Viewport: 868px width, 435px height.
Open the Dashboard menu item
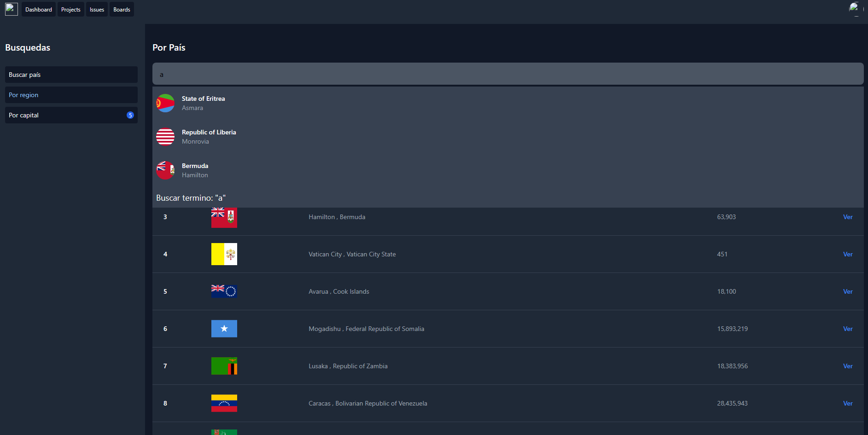coord(39,9)
